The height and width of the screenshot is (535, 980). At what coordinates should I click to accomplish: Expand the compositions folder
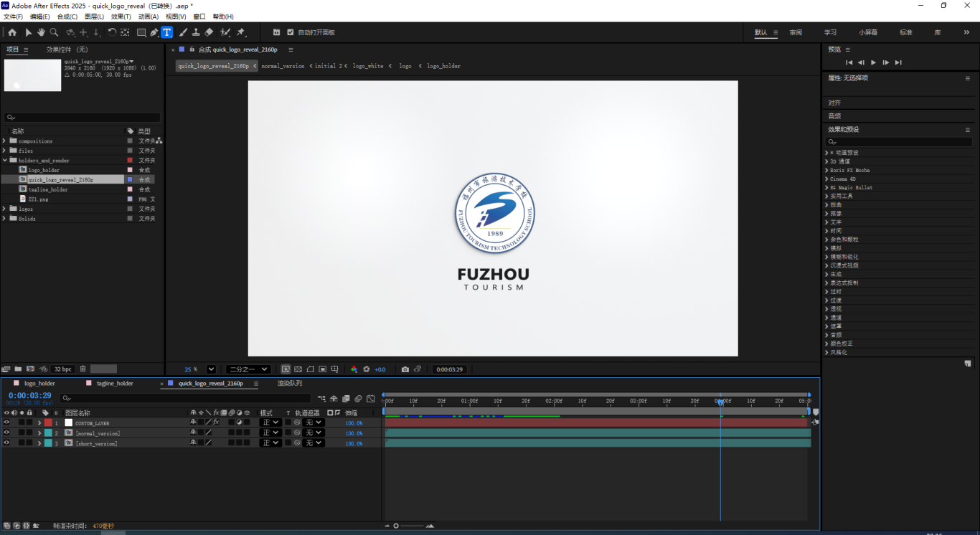pos(4,141)
